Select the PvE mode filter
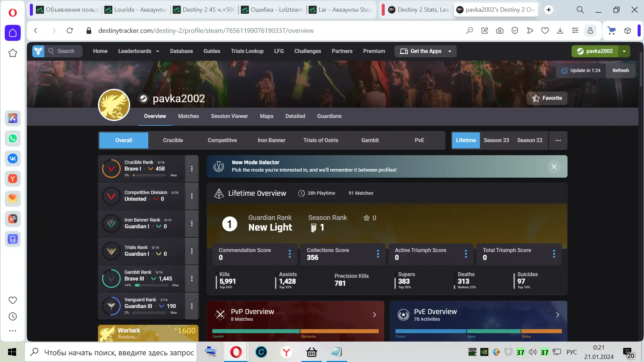Viewport: 644px width, 362px height. coord(420,140)
